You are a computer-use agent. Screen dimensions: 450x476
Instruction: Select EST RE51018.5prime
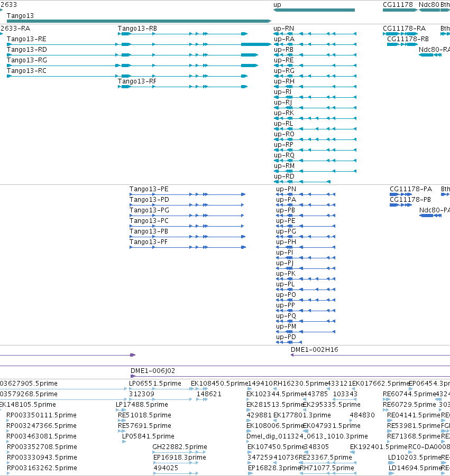[x=145, y=415]
